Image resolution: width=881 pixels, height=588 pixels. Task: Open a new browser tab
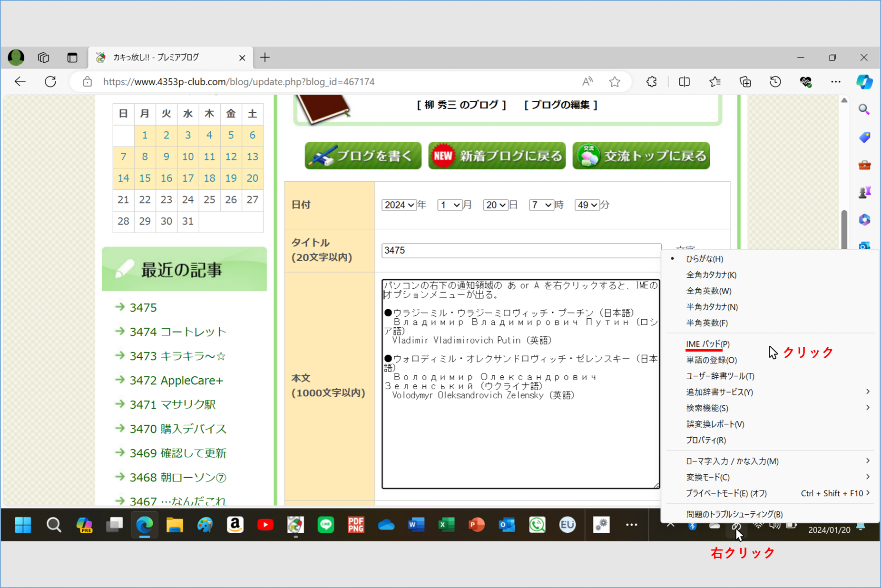[x=265, y=58]
